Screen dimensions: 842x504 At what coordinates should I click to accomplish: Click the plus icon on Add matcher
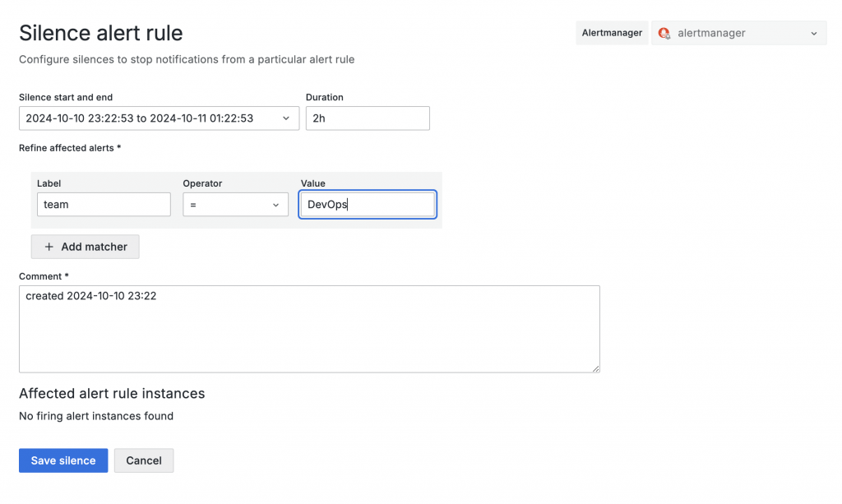(49, 247)
